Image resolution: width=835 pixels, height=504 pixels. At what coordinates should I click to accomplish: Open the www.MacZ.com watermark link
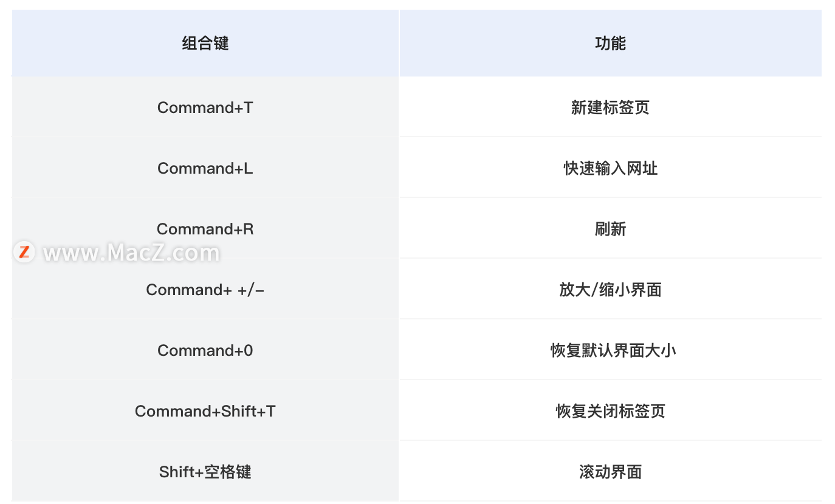[131, 253]
